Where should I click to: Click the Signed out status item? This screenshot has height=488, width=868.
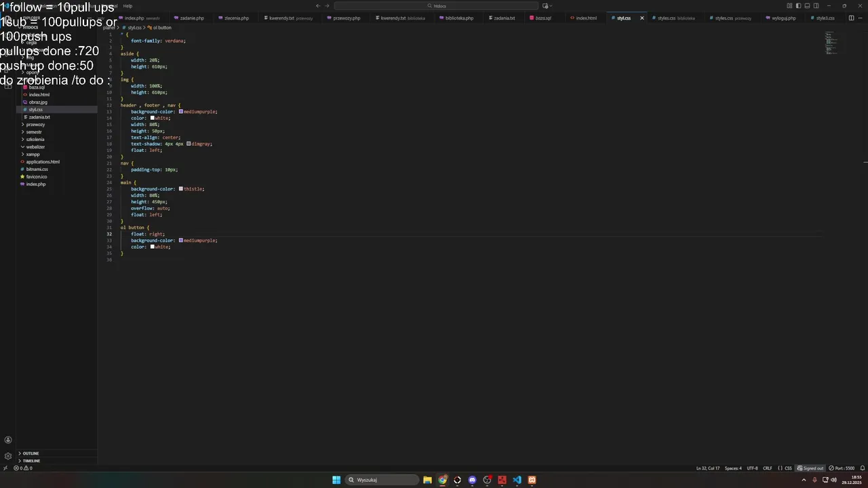click(810, 468)
